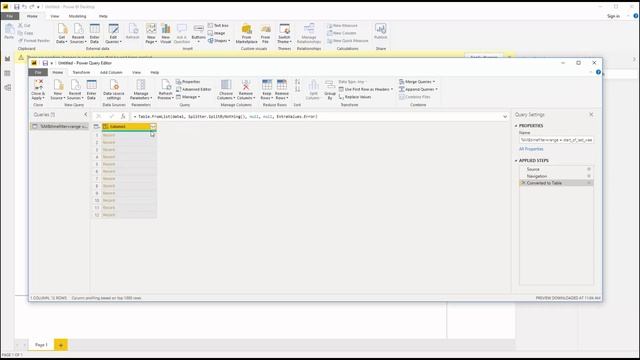The height and width of the screenshot is (360, 640).
Task: Switch to Data view in left sidebar
Action: 7,73
